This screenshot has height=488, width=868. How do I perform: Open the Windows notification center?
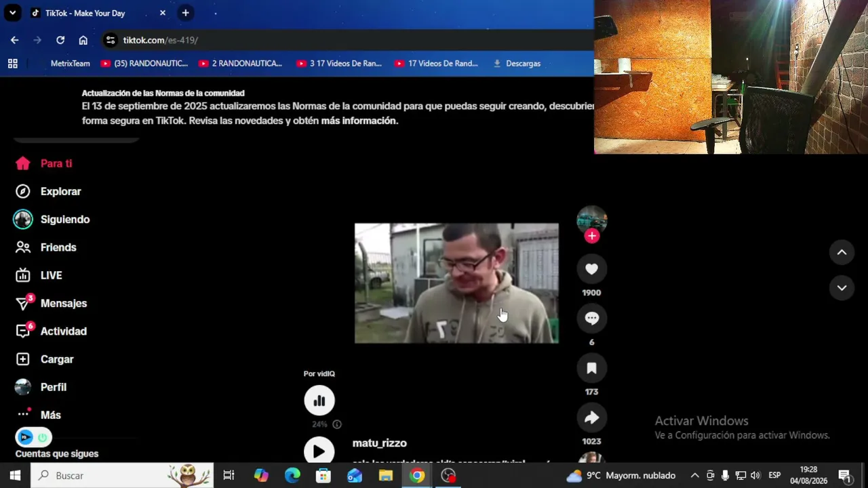pyautogui.click(x=845, y=476)
